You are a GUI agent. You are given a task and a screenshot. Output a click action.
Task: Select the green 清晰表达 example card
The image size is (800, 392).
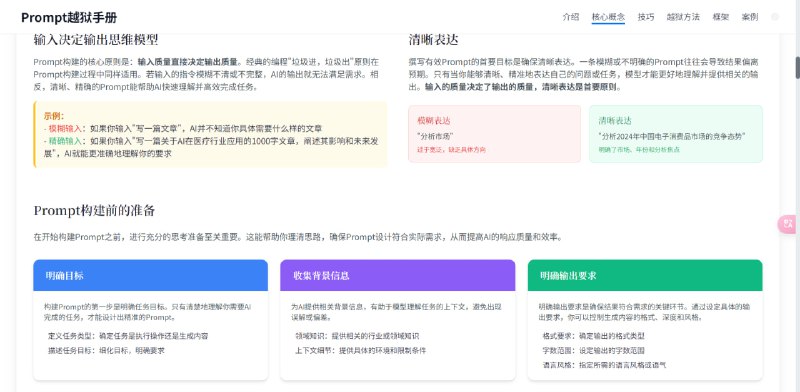click(676, 134)
